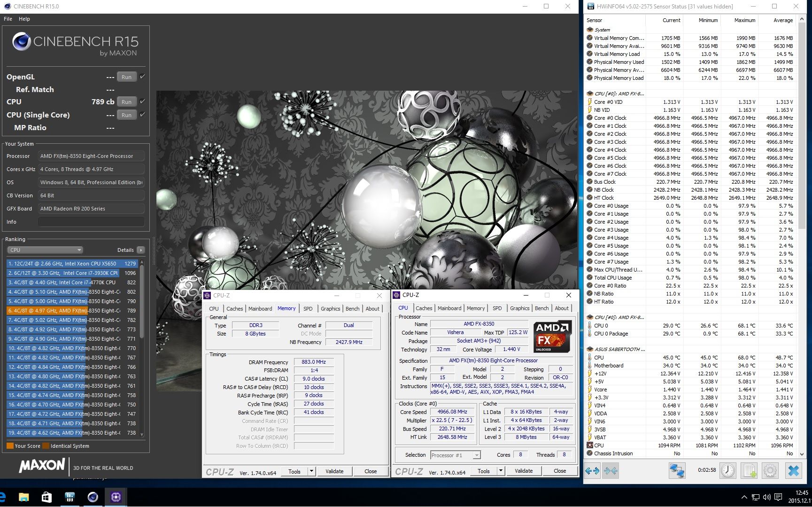
Task: Open File Explorer from the taskbar
Action: point(23,497)
